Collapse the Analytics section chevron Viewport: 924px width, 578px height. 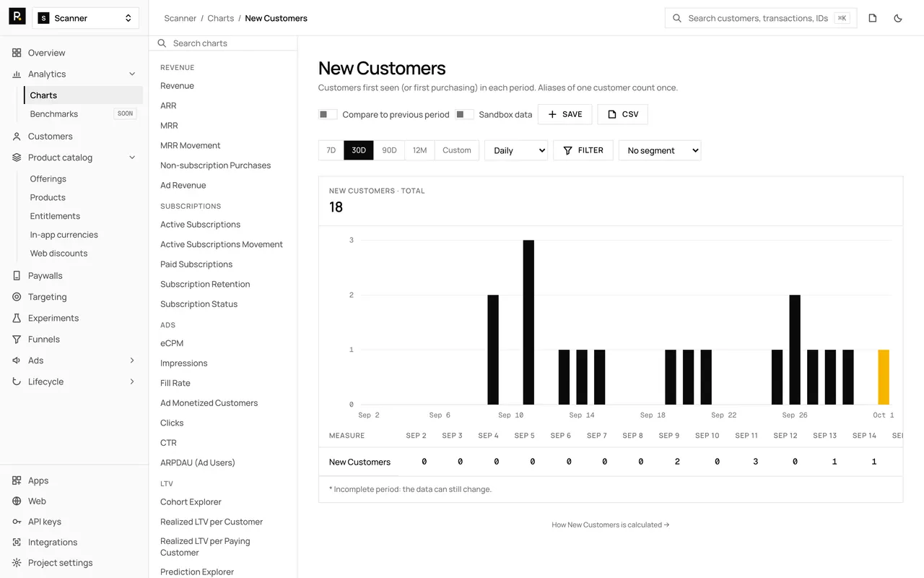coord(132,74)
